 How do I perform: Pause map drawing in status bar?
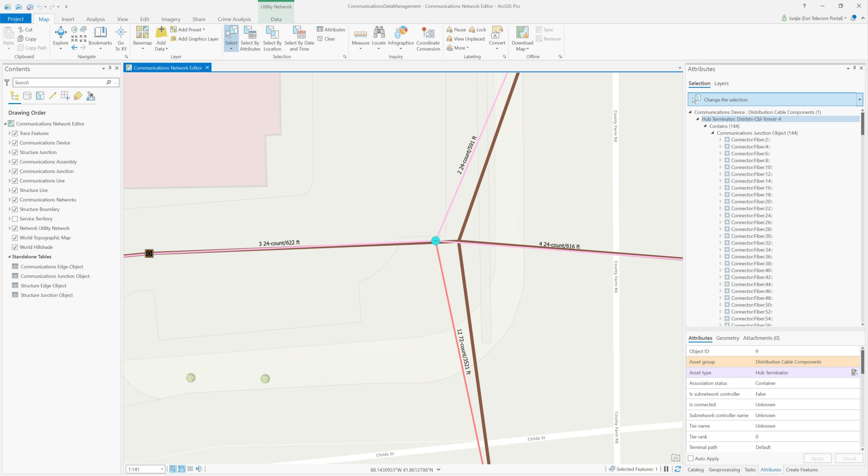[666, 469]
